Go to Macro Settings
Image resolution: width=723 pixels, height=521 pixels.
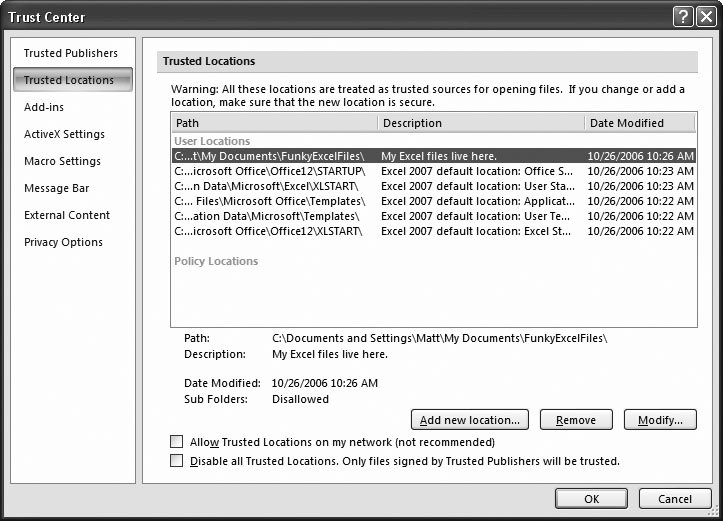(x=62, y=161)
